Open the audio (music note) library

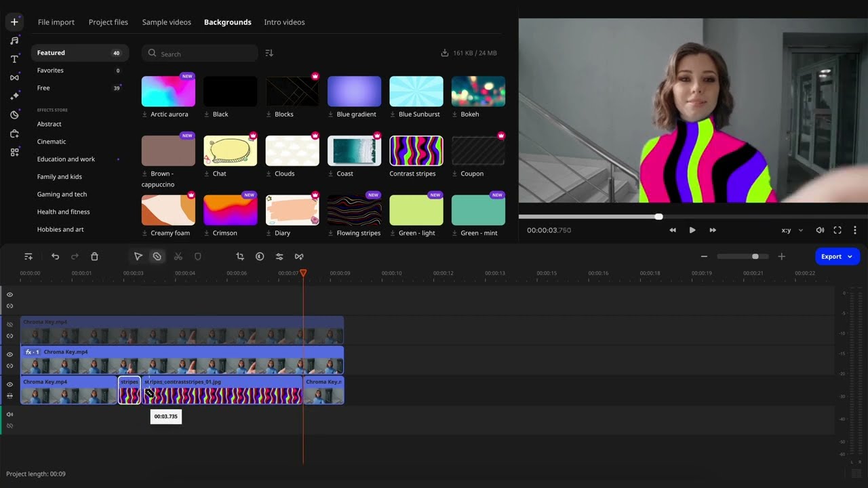14,41
